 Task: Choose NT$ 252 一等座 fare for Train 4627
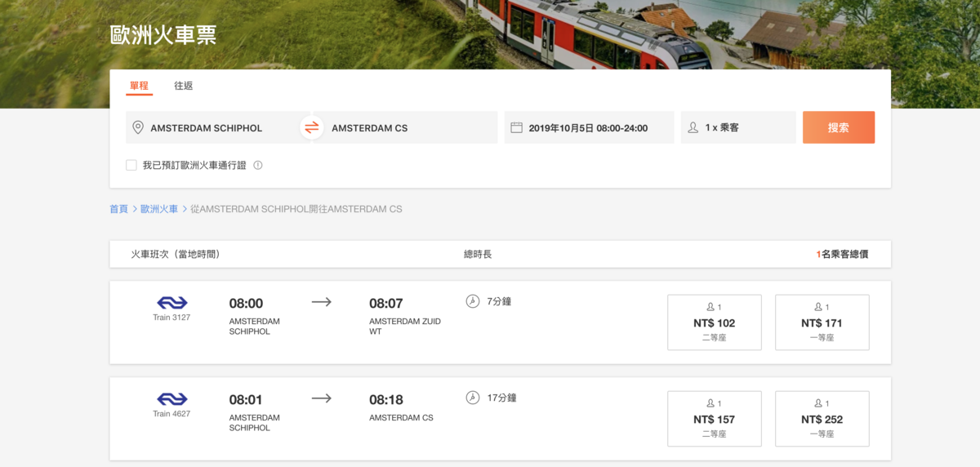[822, 419]
